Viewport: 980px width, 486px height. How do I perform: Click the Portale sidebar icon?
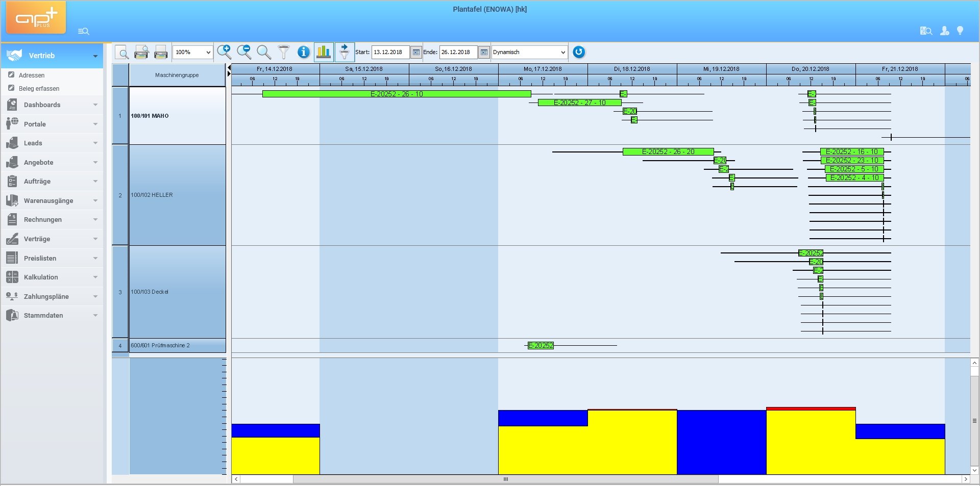click(x=12, y=124)
